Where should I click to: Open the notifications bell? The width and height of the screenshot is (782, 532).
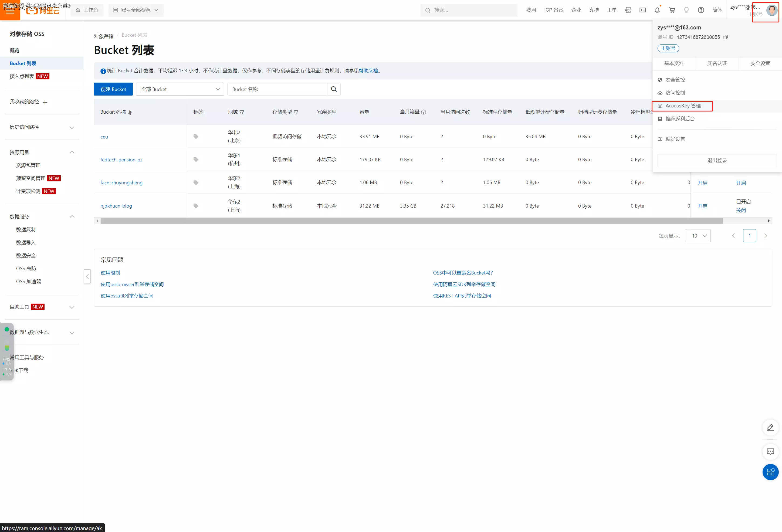[x=657, y=10]
